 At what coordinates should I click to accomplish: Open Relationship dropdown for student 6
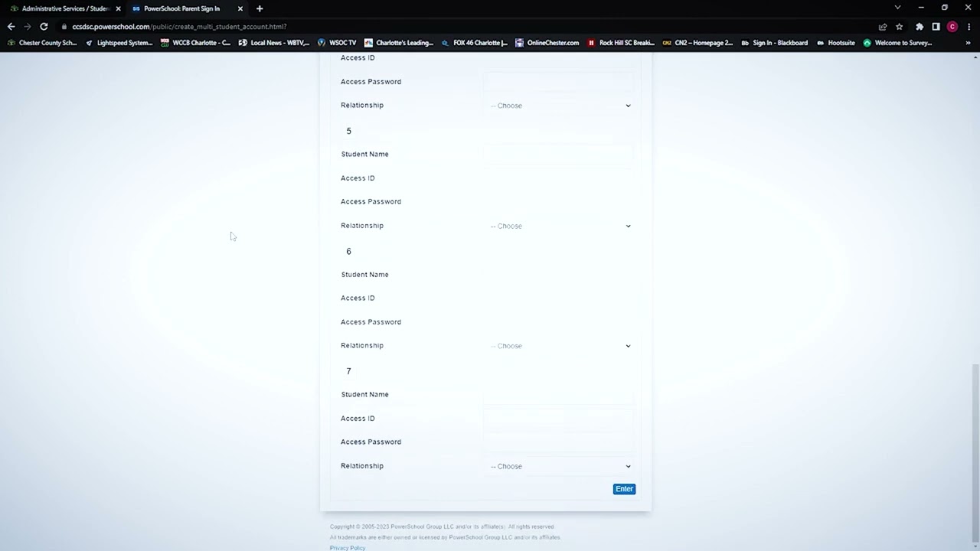(x=560, y=346)
